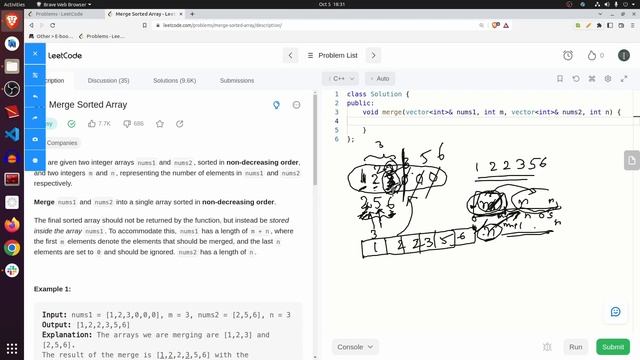Open Visual Studio Code from dock

click(12, 134)
